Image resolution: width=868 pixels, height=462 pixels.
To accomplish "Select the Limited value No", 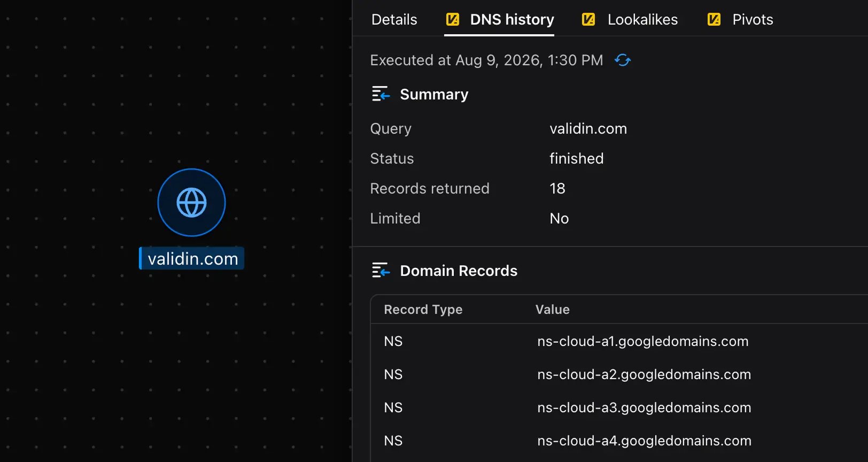I will [559, 219].
